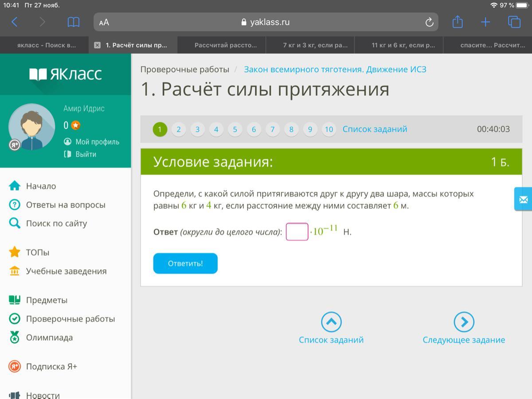Viewport: 532px width, 399px height.
Task: Go back with Safari back arrow
Action: point(14,22)
